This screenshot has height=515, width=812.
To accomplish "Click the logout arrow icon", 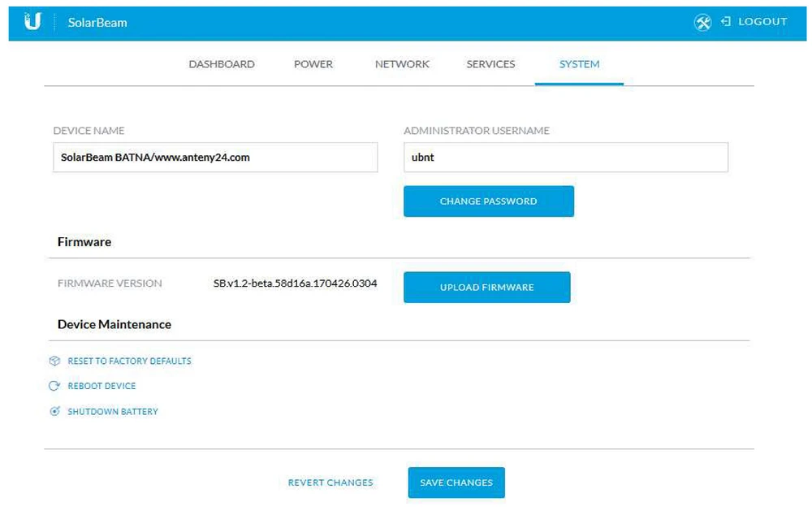I will tap(724, 22).
